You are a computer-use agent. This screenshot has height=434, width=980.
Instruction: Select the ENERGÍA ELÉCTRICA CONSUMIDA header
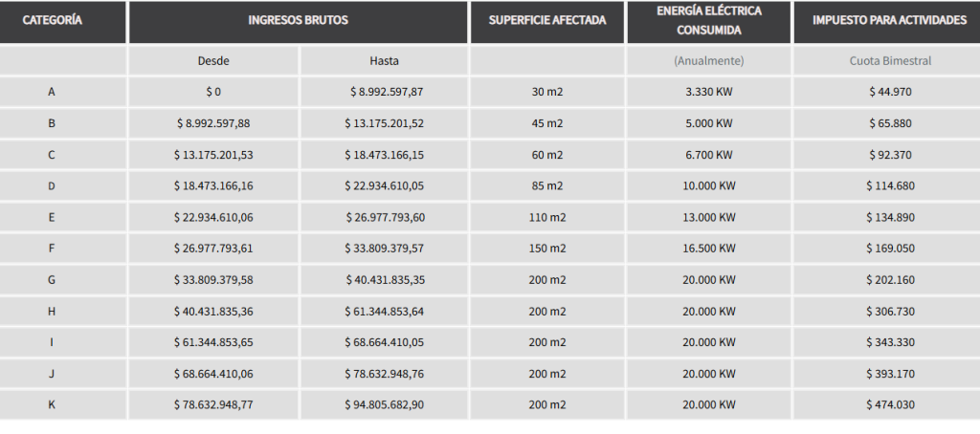pyautogui.click(x=709, y=21)
